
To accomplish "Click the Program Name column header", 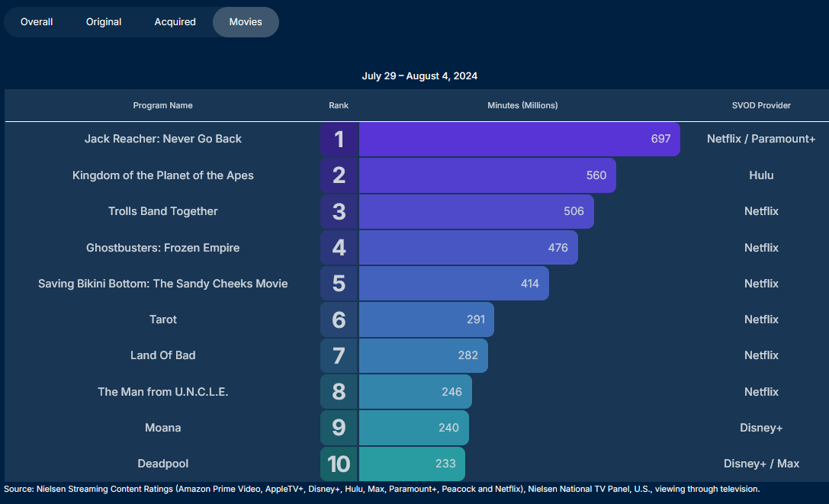I will tap(162, 105).
